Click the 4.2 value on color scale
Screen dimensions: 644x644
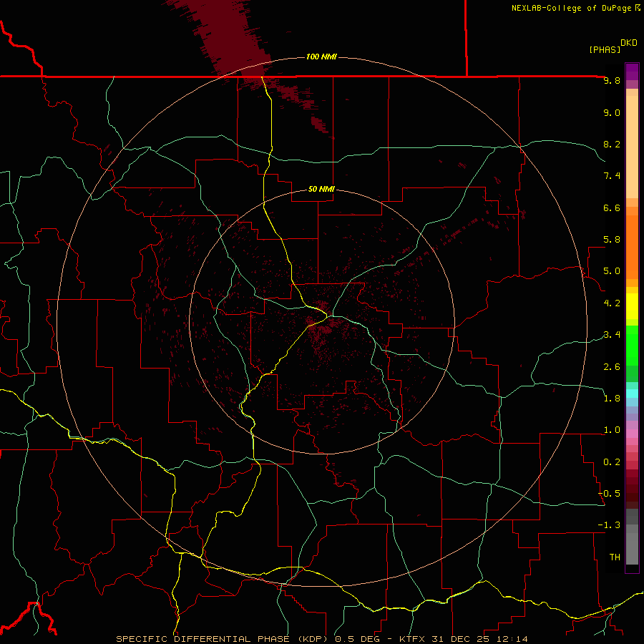tap(612, 303)
